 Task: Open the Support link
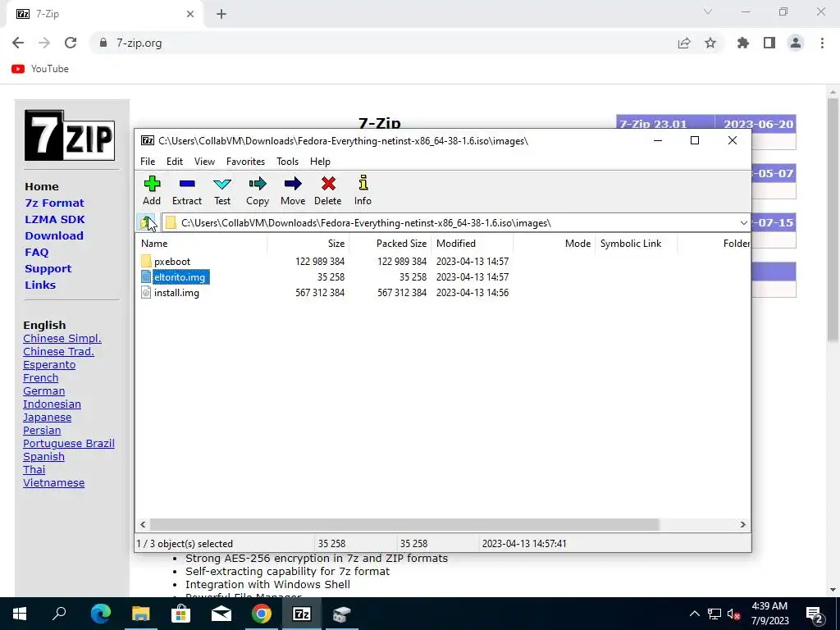48,269
